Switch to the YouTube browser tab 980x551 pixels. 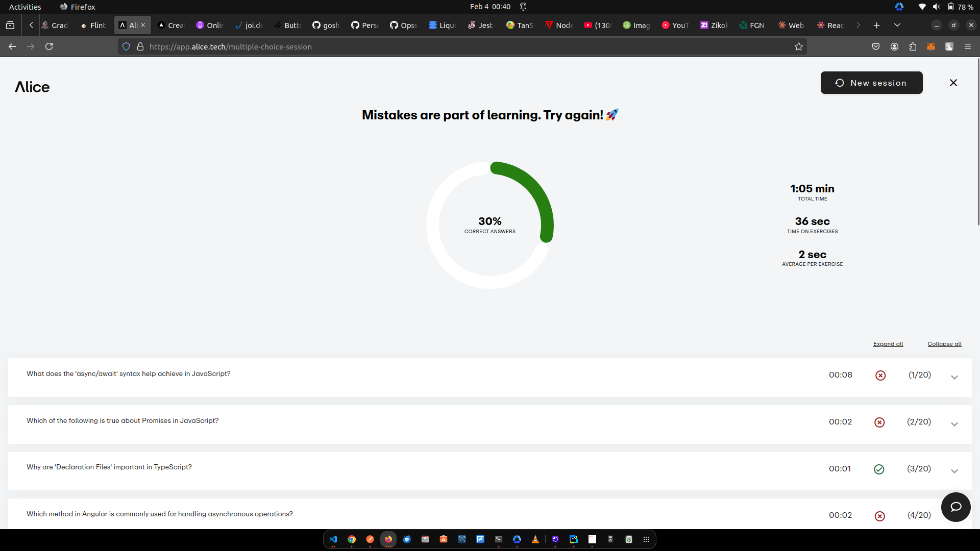(x=675, y=25)
